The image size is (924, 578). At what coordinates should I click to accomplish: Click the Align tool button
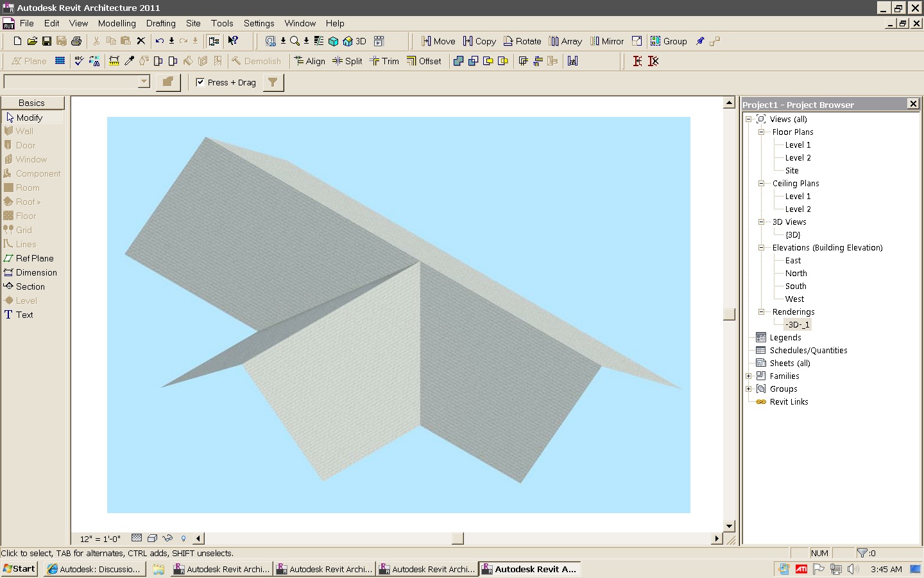(x=310, y=61)
